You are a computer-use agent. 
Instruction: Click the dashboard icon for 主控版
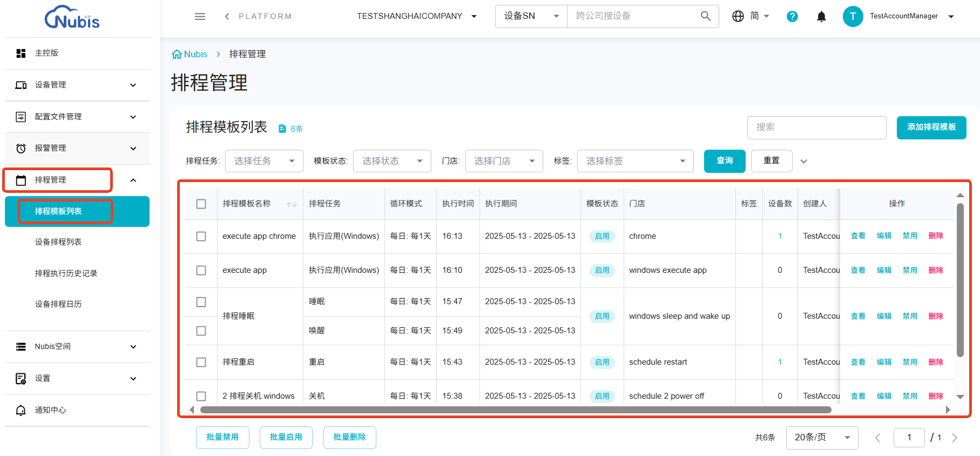coord(21,53)
